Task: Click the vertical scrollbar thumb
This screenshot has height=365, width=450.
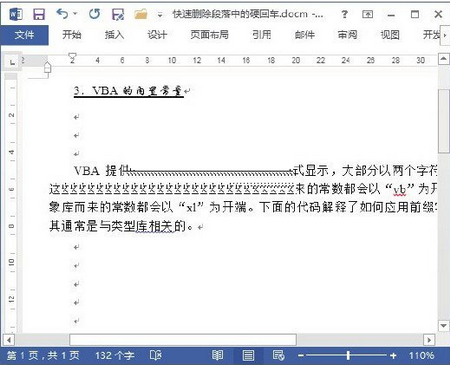Action: tap(443, 121)
